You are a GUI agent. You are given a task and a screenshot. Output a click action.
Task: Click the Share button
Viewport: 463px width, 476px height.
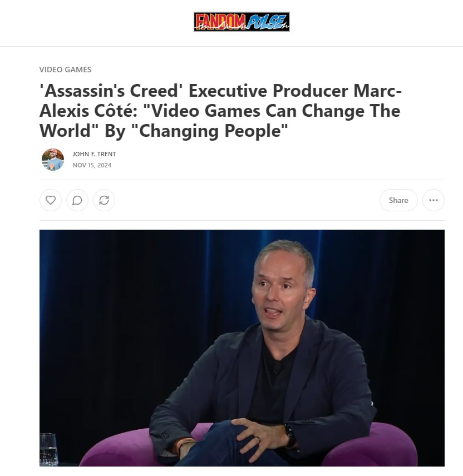point(398,200)
